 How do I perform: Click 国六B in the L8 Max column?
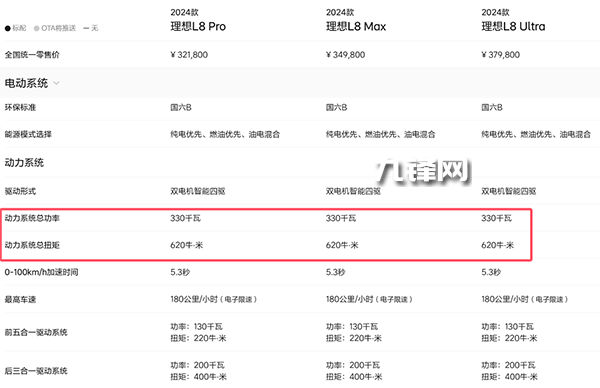coord(337,108)
